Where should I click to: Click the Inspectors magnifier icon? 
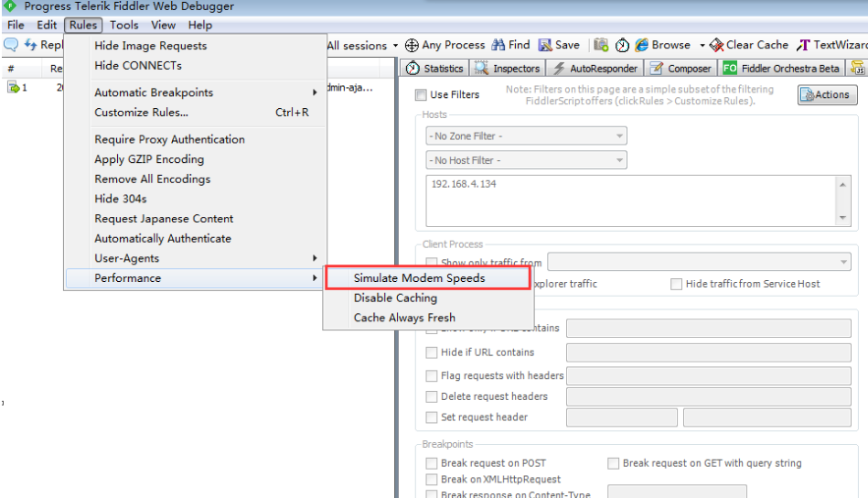pyautogui.click(x=481, y=68)
